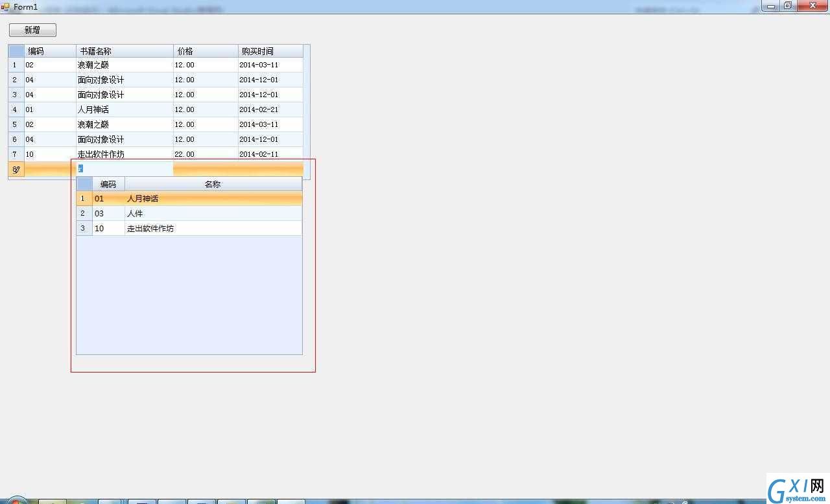Click code 03 in the popup grid

[x=108, y=213]
